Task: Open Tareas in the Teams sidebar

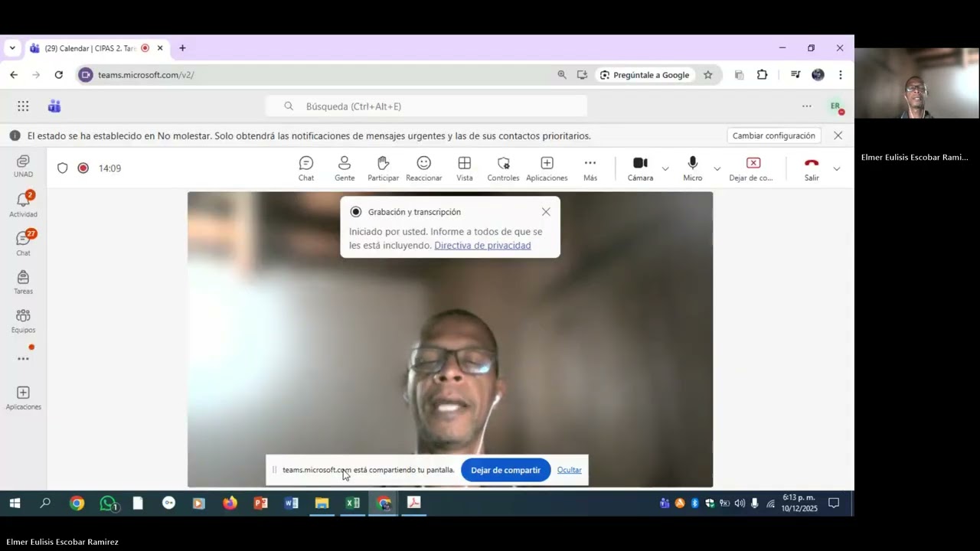Action: (x=23, y=282)
